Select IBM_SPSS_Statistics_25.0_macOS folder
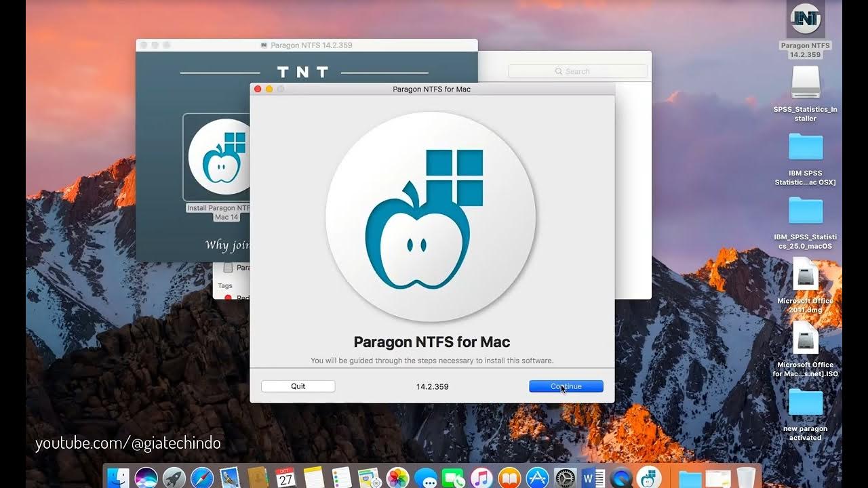The width and height of the screenshot is (868, 488). click(x=806, y=224)
